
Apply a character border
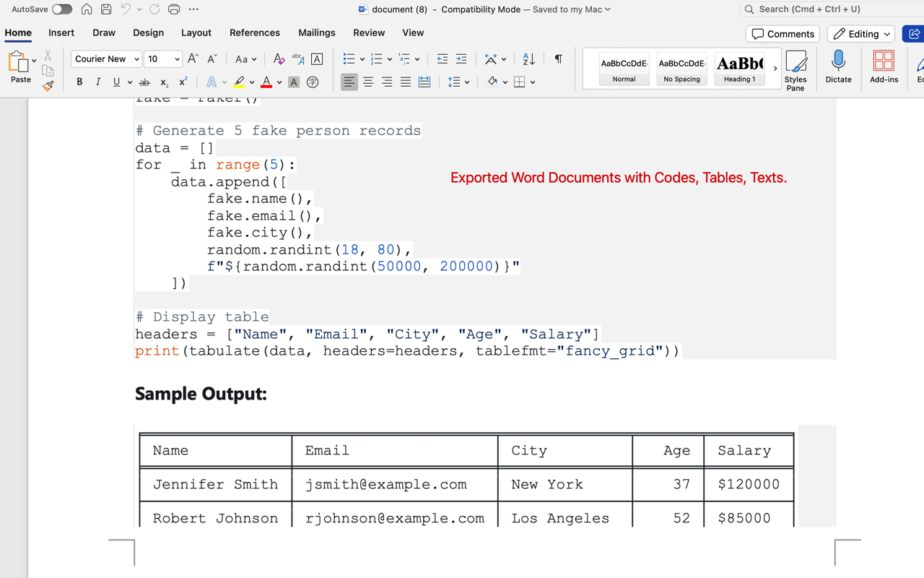[317, 59]
